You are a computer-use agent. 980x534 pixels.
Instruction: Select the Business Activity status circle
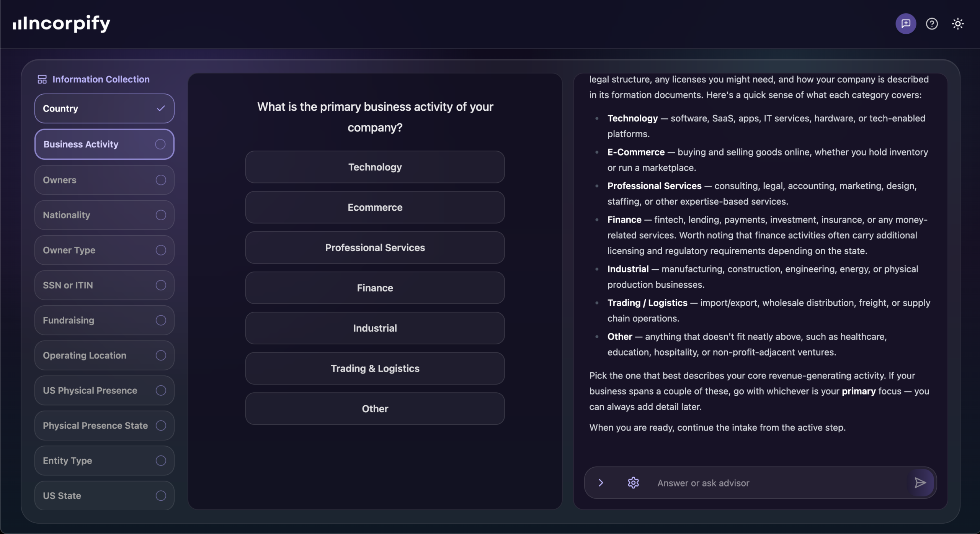tap(160, 144)
